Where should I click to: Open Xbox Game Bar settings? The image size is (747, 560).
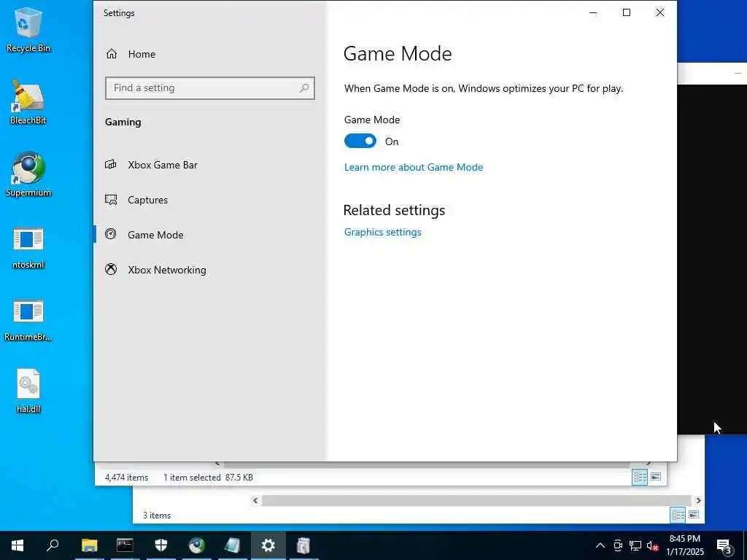pos(152,165)
